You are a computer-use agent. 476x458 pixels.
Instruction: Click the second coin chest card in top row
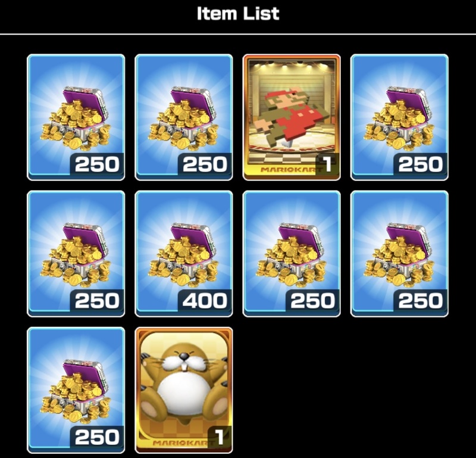(x=184, y=117)
